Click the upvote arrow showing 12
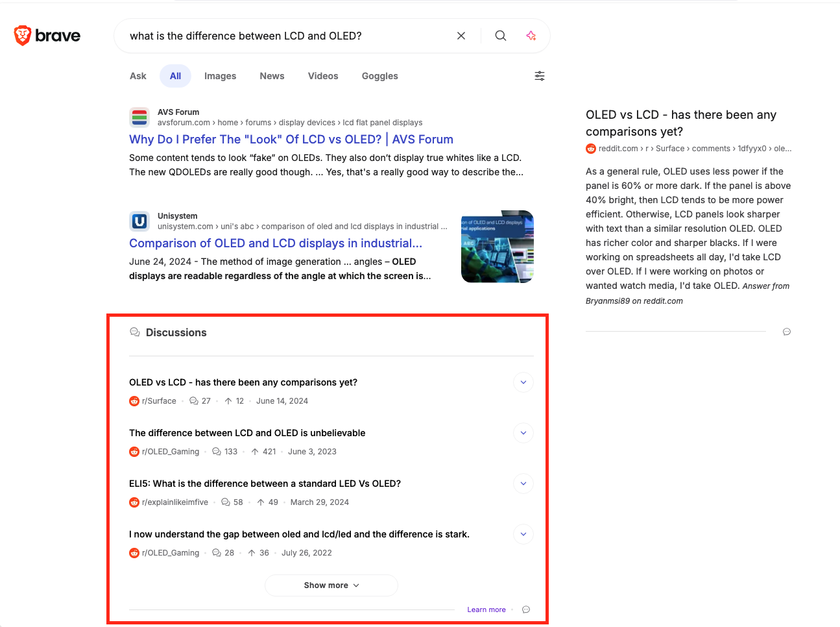Image resolution: width=840 pixels, height=627 pixels. point(228,401)
